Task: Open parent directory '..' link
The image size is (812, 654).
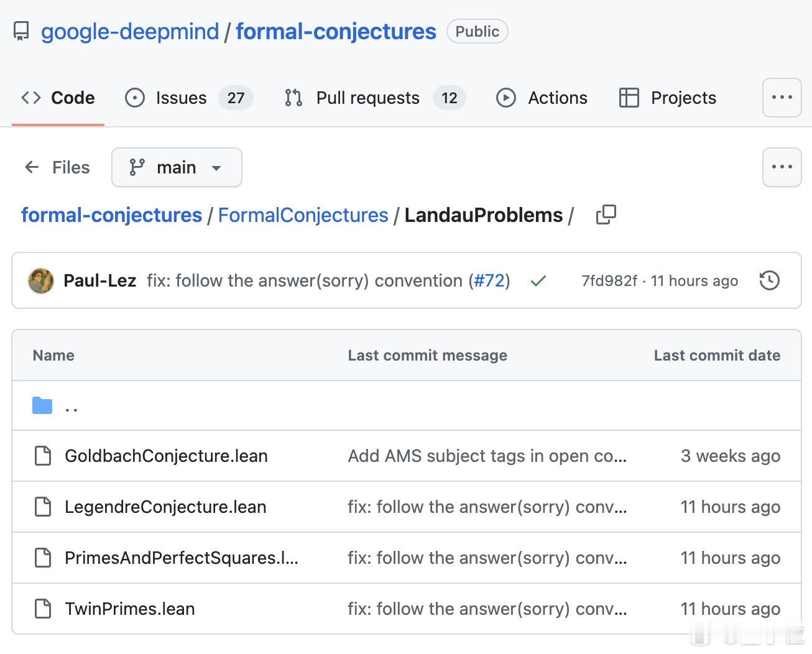Action: (72, 409)
